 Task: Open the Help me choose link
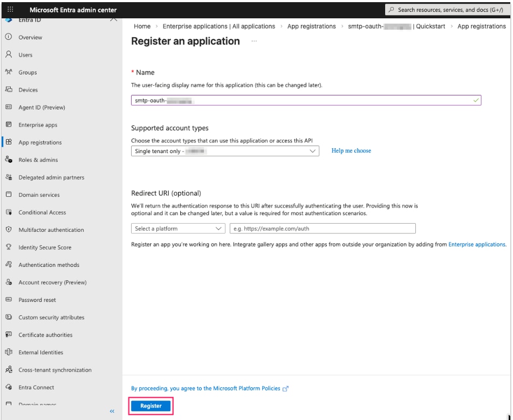[x=352, y=150]
